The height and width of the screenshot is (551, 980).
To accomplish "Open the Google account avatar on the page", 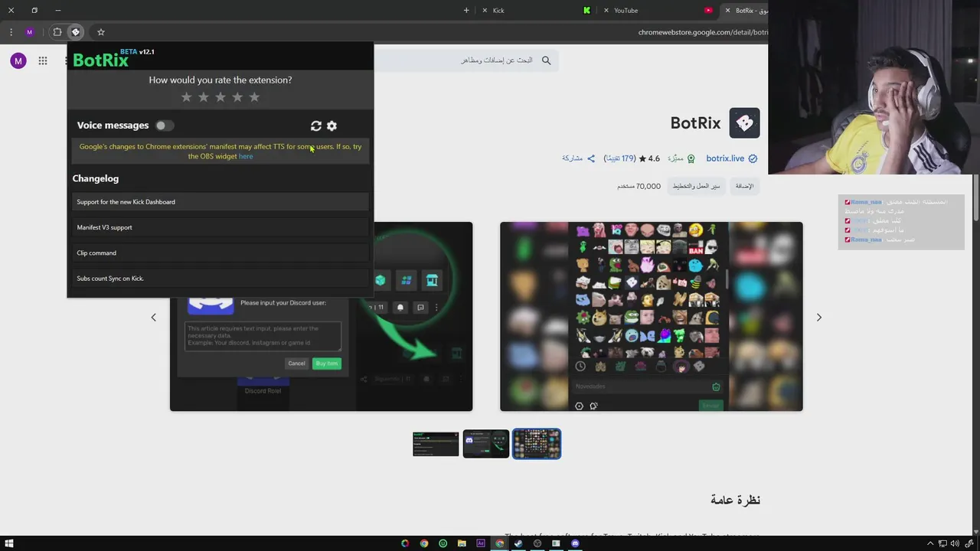I will click(x=18, y=61).
